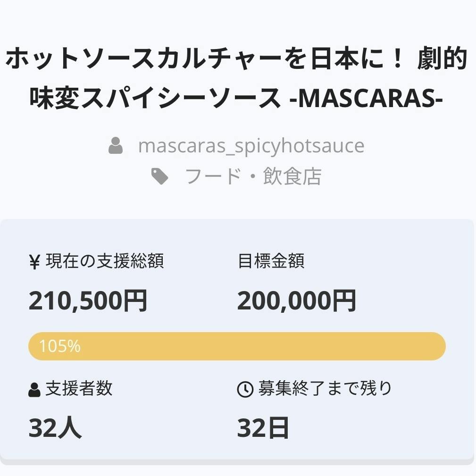Select the 32人 supporter count

pyautogui.click(x=55, y=428)
